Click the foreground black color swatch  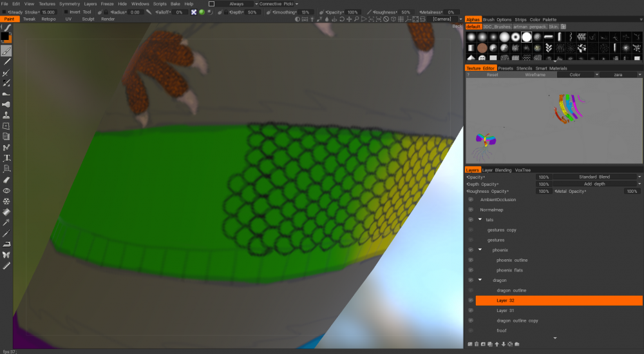click(5, 36)
